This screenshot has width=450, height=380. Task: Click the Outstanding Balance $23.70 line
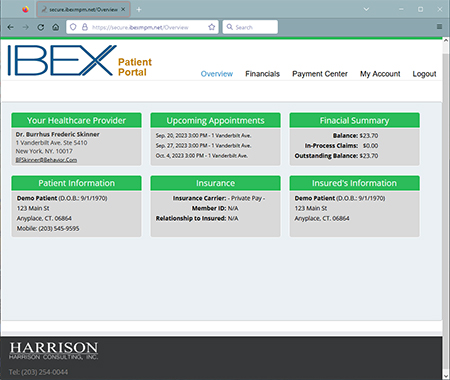[x=336, y=156]
